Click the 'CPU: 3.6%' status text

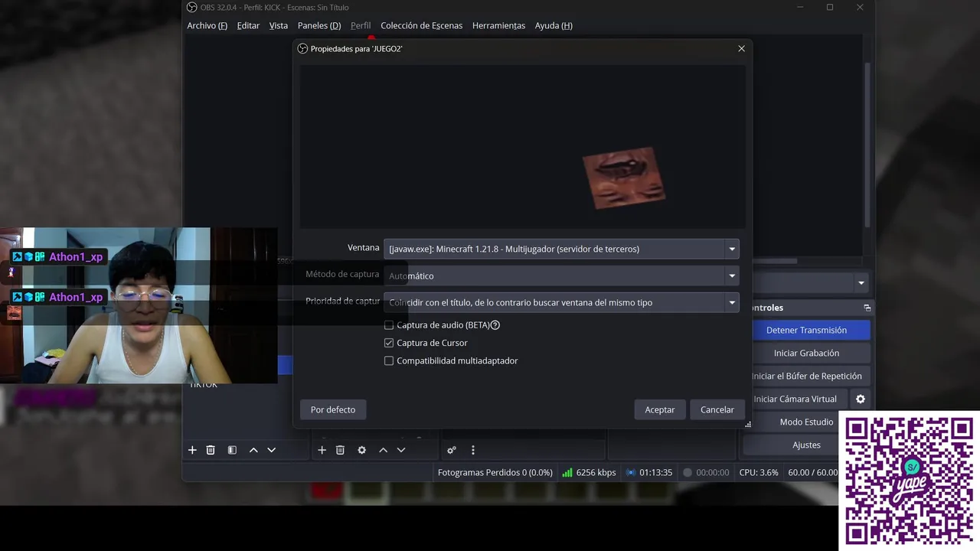[758, 472]
